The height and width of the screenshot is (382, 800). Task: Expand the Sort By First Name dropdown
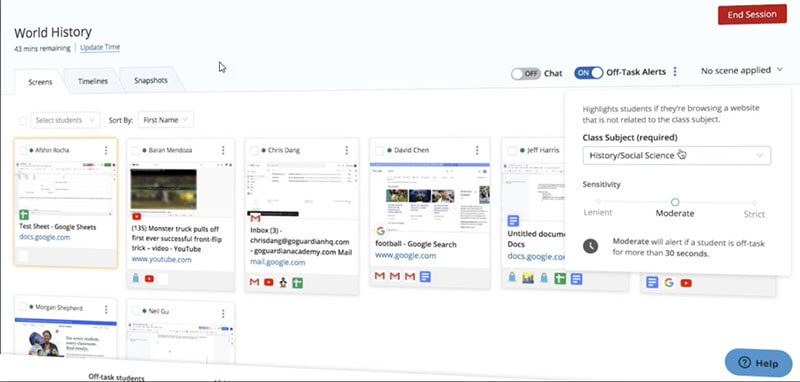pyautogui.click(x=165, y=120)
